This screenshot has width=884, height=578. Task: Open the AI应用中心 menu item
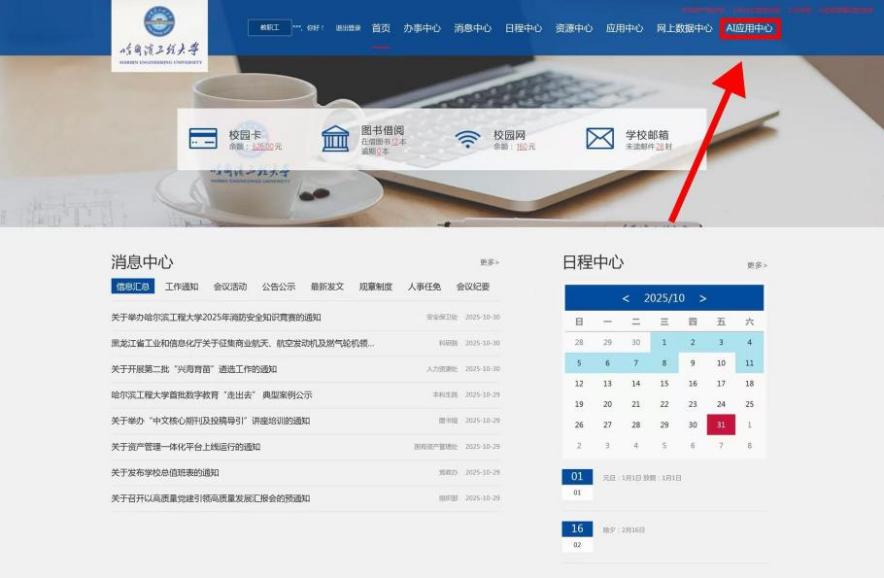tap(749, 28)
